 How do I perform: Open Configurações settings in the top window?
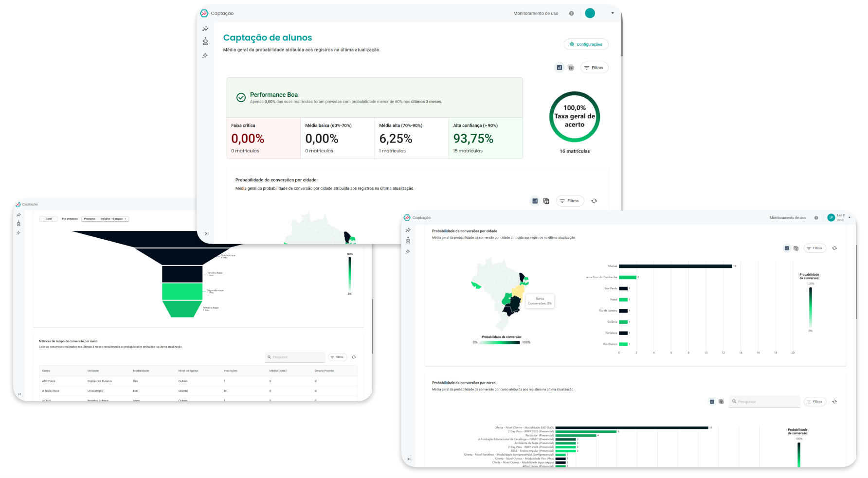tap(586, 44)
